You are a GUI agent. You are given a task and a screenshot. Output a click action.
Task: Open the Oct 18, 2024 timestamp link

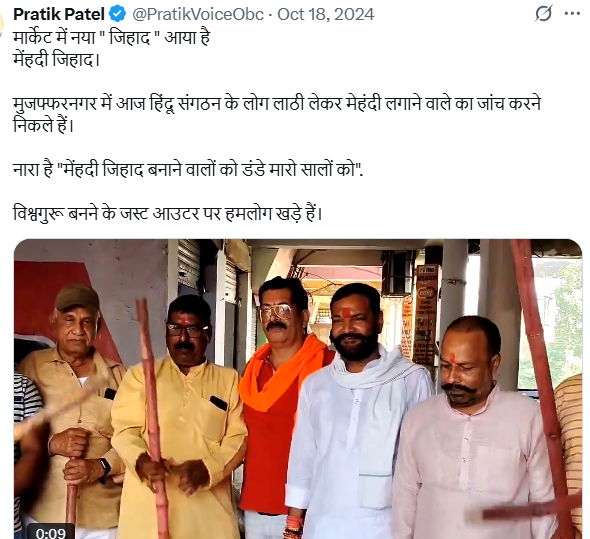(325, 14)
